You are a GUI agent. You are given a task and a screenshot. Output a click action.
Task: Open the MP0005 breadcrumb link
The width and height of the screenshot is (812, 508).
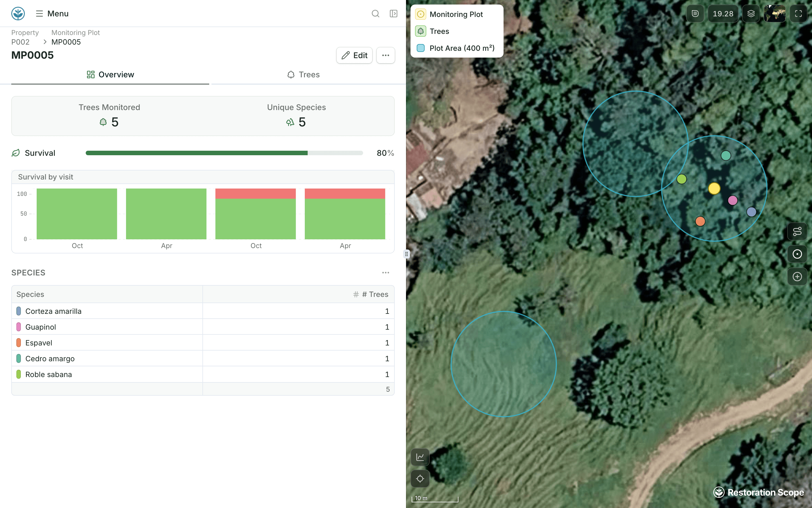pyautogui.click(x=66, y=42)
